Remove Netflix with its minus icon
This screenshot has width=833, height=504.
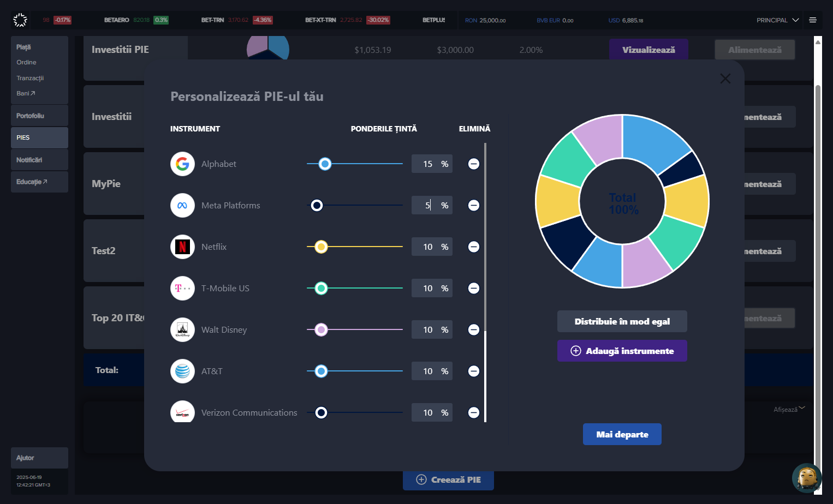click(x=474, y=247)
